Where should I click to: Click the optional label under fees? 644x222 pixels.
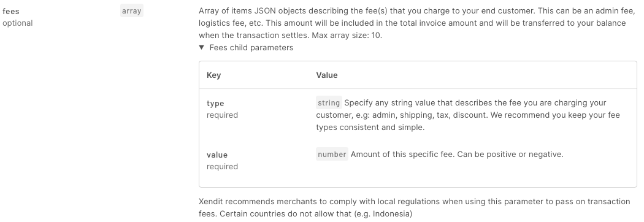(x=18, y=23)
